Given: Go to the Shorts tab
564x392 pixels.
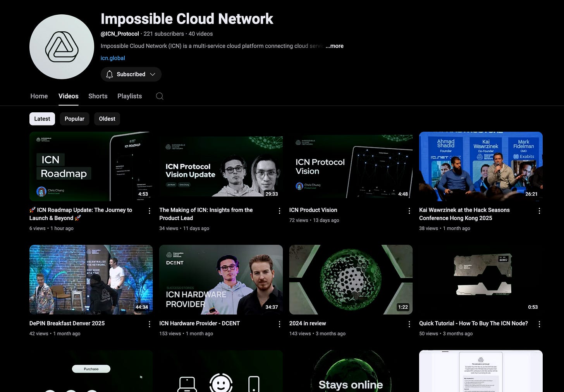Looking at the screenshot, I should point(98,96).
